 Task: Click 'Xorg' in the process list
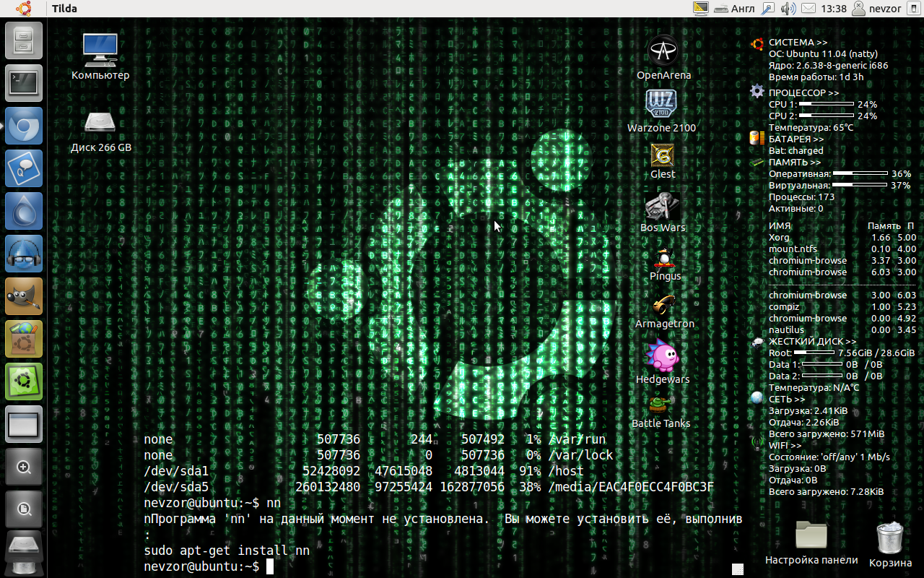779,237
